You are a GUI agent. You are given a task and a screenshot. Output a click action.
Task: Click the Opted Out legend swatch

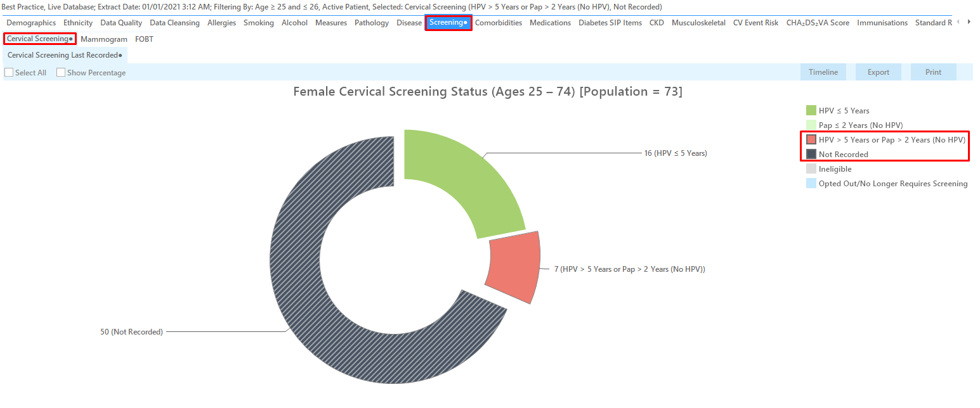coord(811,184)
